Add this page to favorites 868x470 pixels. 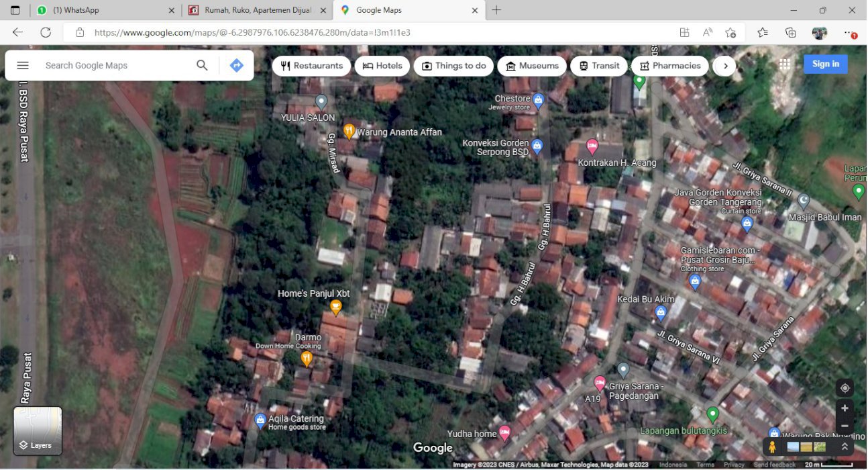click(730, 32)
